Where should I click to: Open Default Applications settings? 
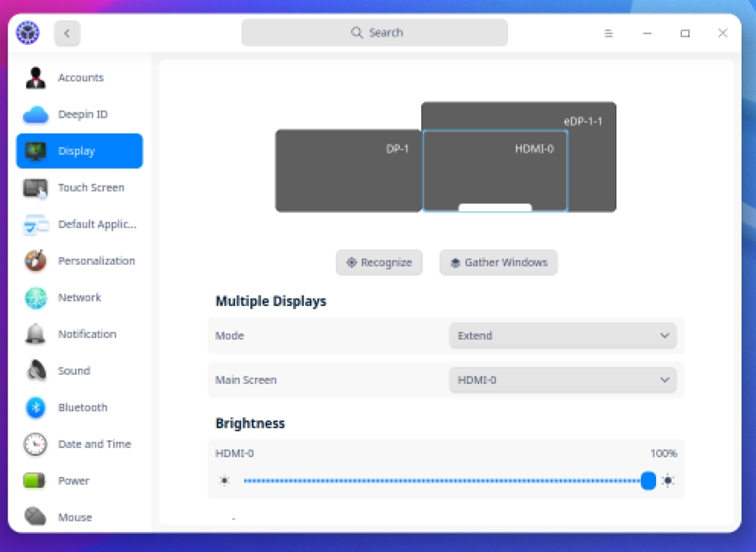pyautogui.click(x=79, y=224)
